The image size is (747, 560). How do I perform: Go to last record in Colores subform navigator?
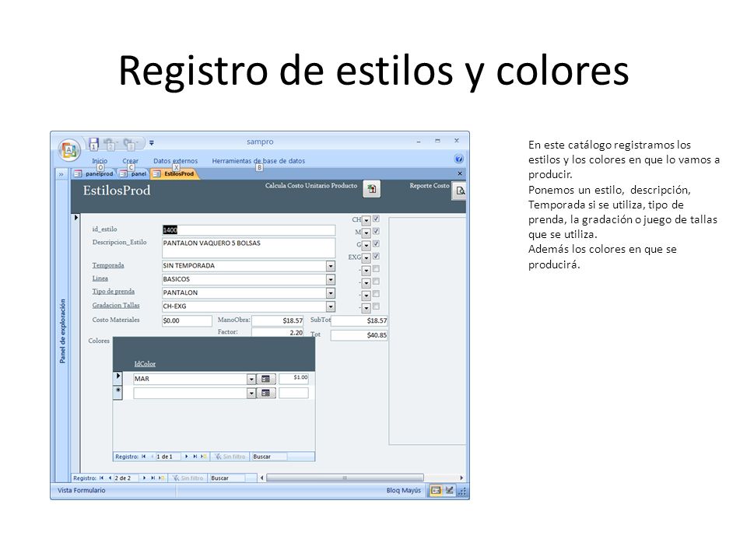195,457
